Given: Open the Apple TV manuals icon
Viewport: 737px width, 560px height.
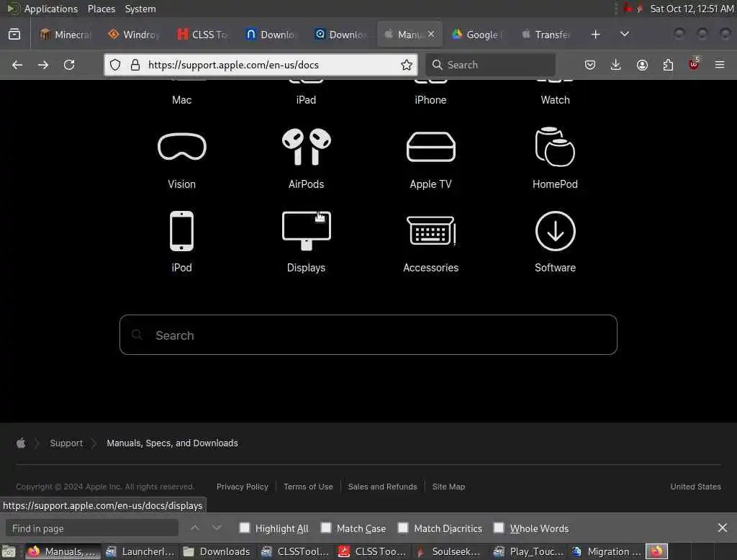Looking at the screenshot, I should (430, 147).
